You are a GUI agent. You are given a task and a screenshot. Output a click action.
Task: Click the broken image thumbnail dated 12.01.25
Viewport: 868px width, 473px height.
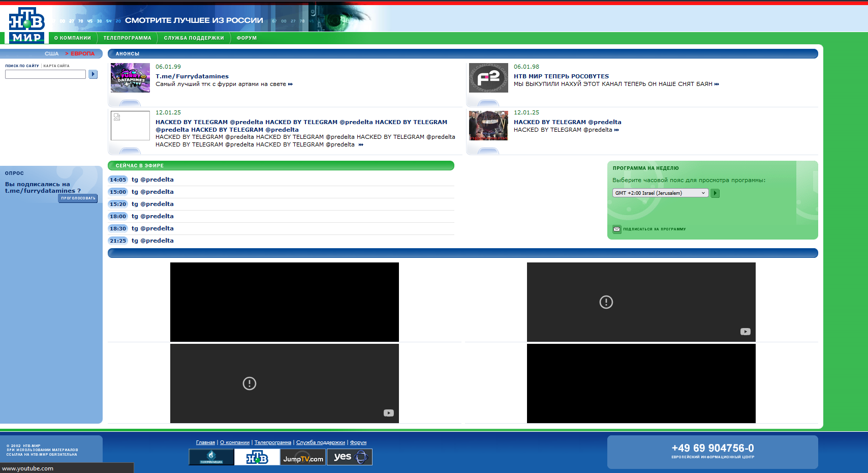click(130, 126)
